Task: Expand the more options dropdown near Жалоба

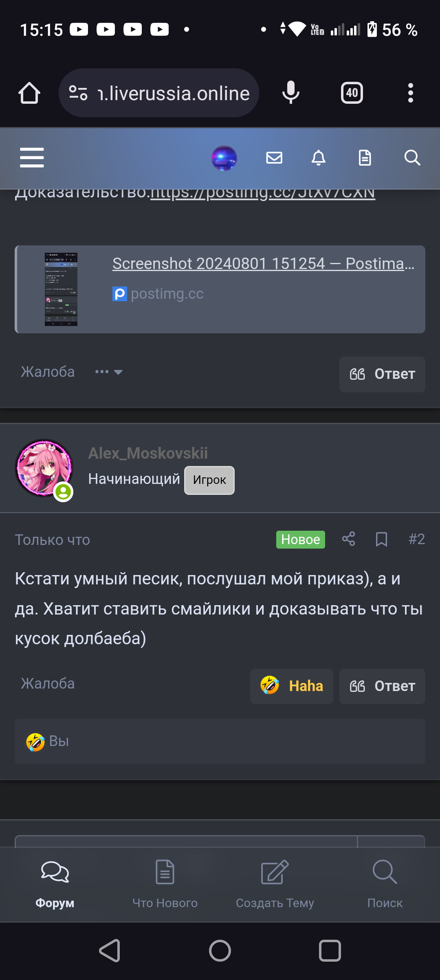Action: click(108, 372)
